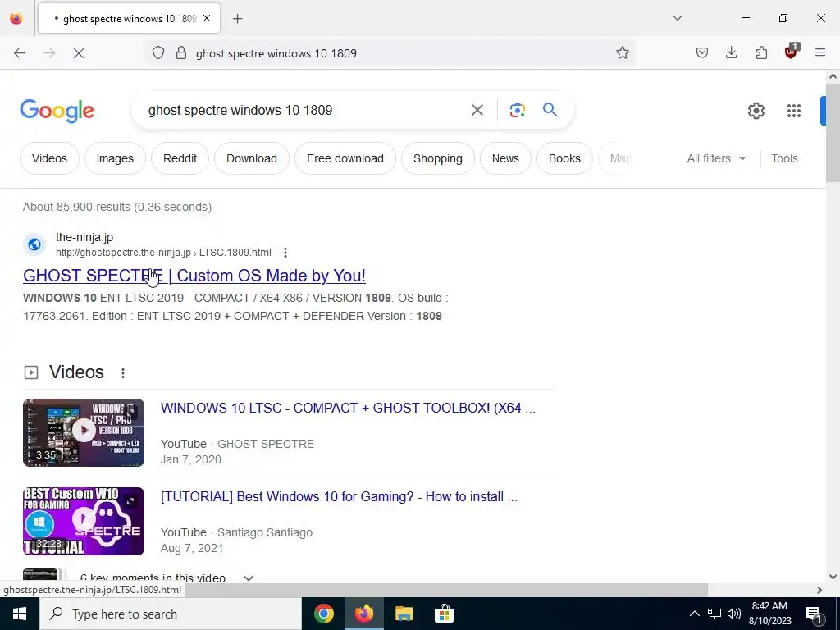
Task: Open File Explorer from taskbar
Action: 404,614
